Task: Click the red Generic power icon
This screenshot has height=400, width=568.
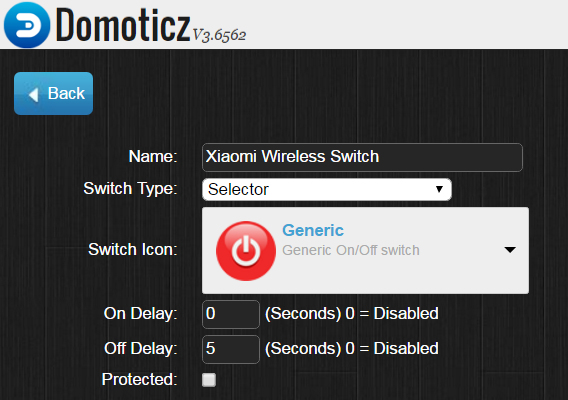Action: pyautogui.click(x=246, y=251)
